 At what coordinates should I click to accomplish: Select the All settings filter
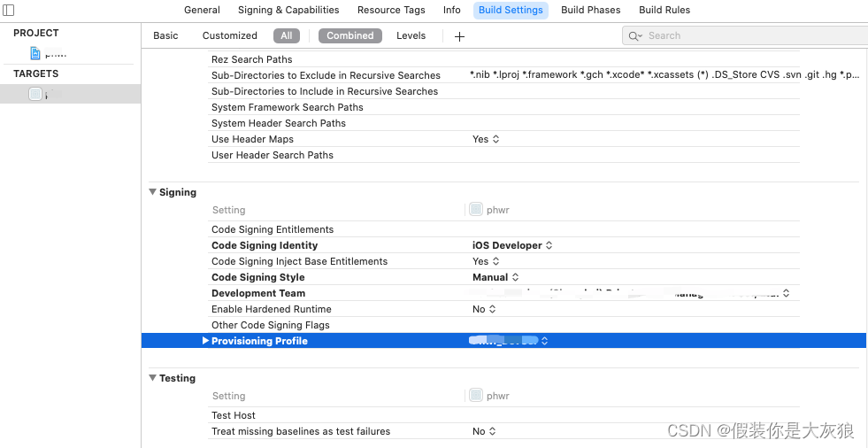(x=286, y=35)
